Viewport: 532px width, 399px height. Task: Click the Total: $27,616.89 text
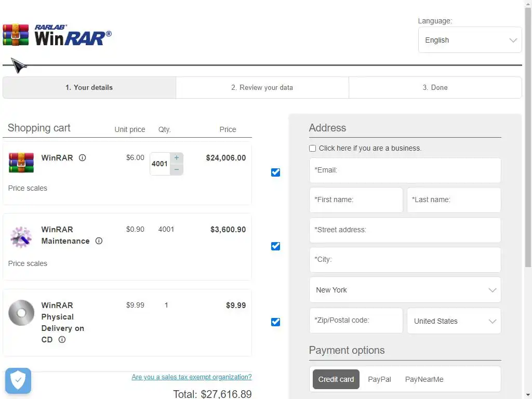pos(212,394)
